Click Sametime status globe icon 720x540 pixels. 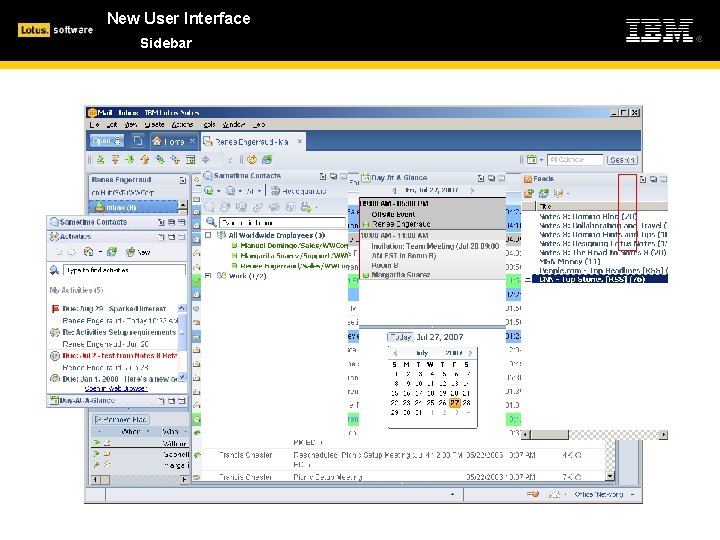209,191
